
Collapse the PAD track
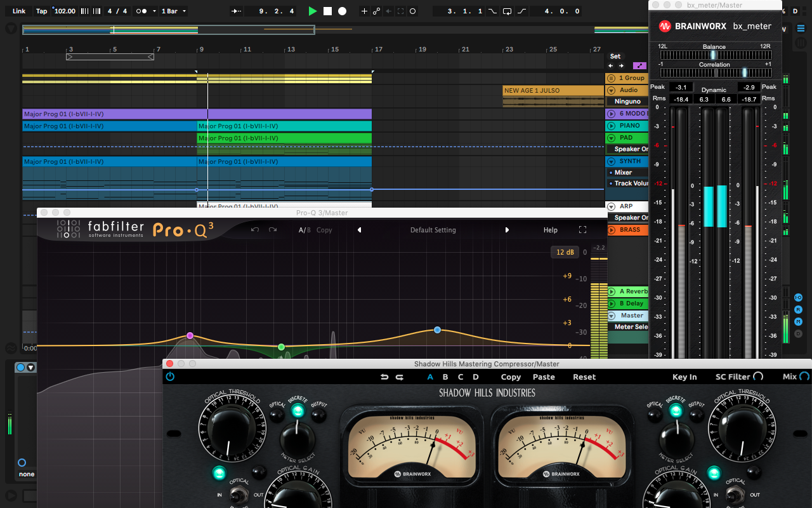coord(611,138)
